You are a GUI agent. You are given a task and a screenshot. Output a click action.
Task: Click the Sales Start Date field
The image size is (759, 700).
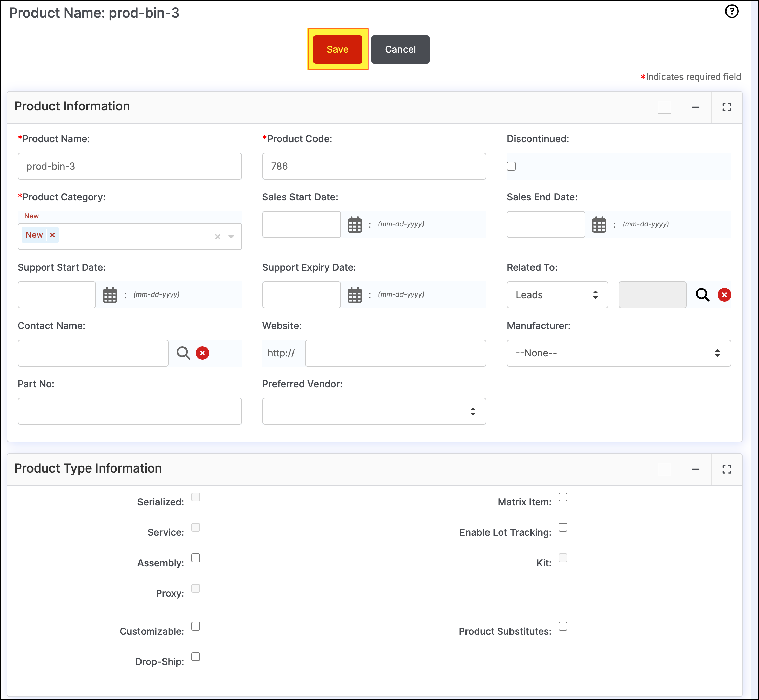[x=301, y=225]
